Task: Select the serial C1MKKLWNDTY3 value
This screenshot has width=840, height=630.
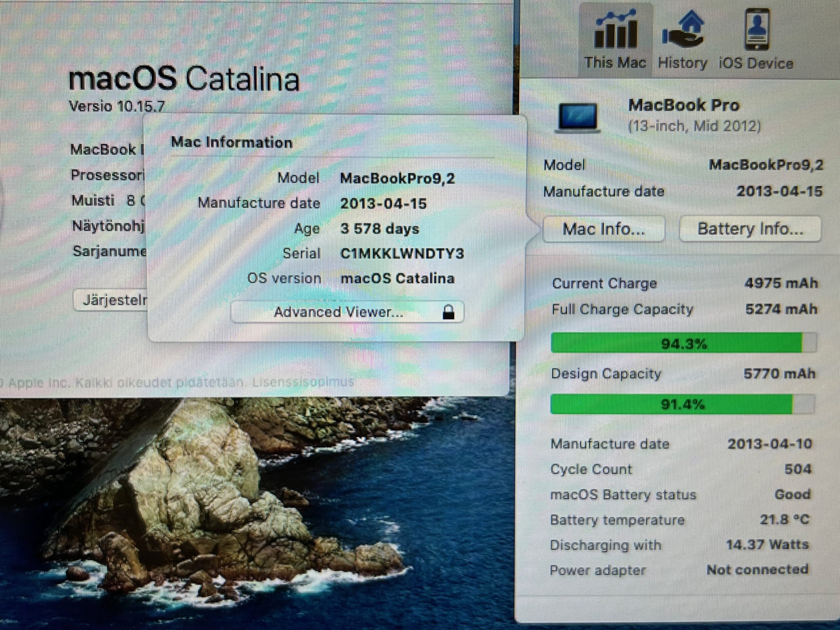Action: tap(402, 254)
